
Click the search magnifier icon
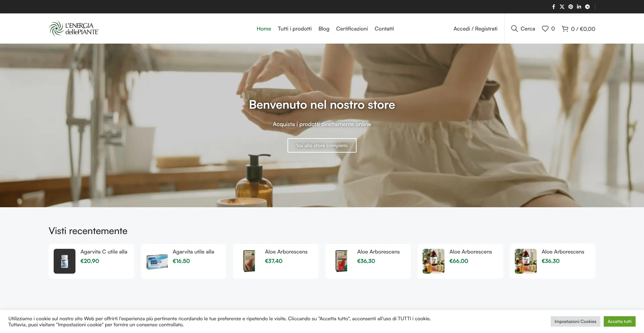point(514,29)
